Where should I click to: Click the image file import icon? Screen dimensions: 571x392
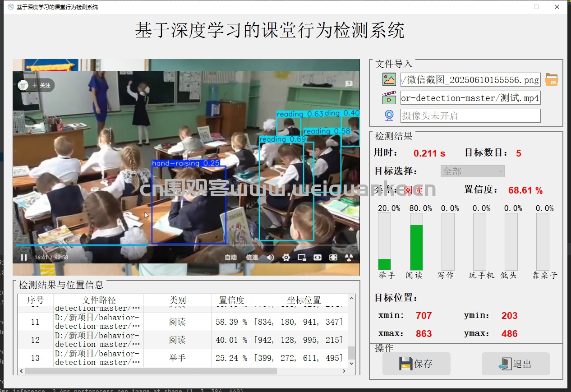pyautogui.click(x=389, y=80)
